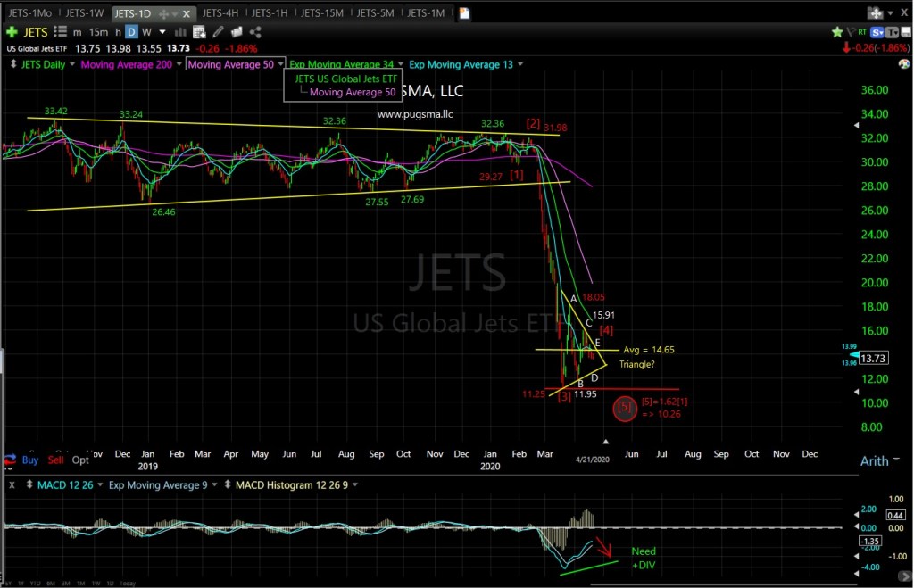This screenshot has height=588, width=914.
Task: Click scroll arrow at MACD pane bottom right
Action: pos(905,576)
